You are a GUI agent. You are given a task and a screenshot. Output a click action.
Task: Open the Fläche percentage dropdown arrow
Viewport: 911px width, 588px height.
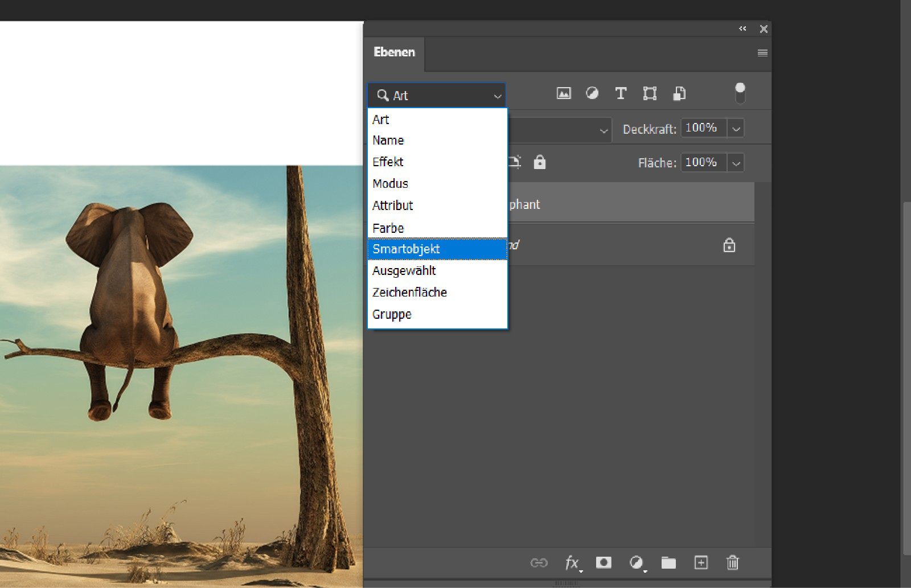pyautogui.click(x=736, y=163)
